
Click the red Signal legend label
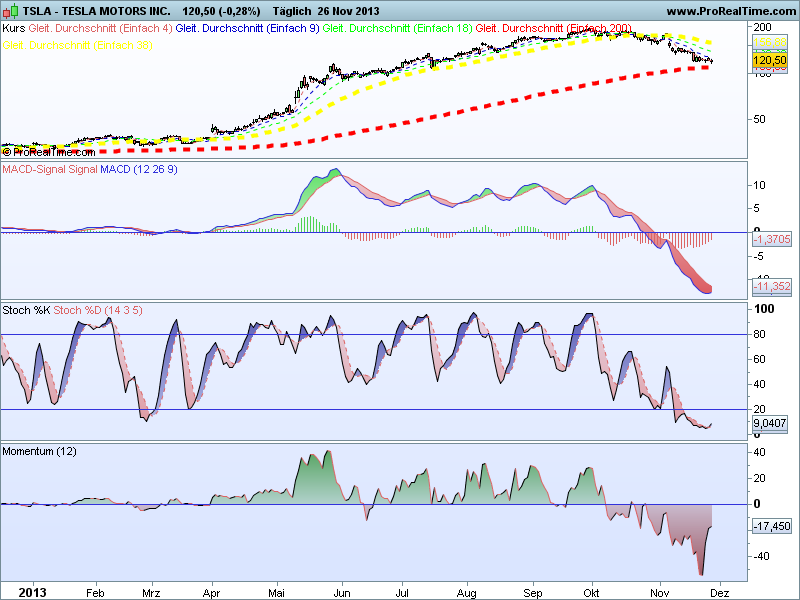coord(82,169)
